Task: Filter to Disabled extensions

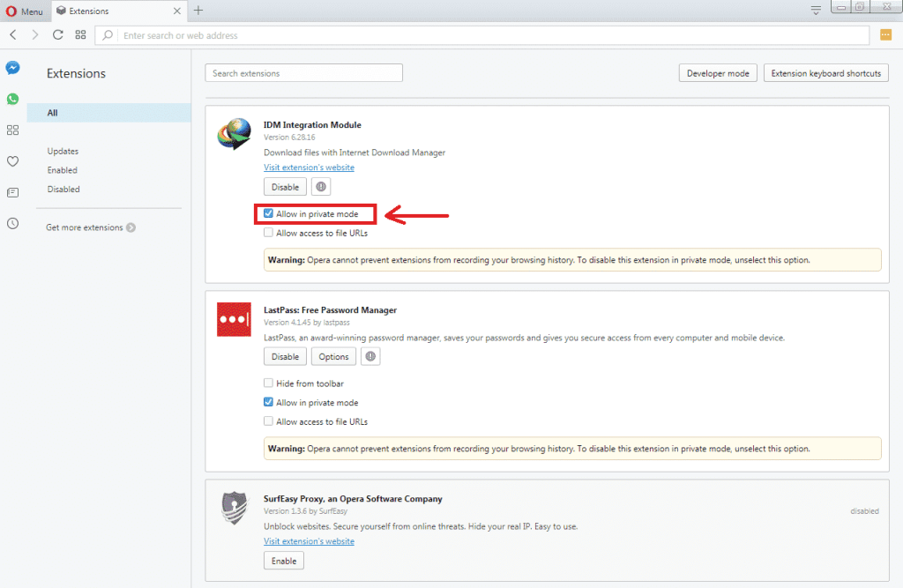Action: (x=63, y=189)
